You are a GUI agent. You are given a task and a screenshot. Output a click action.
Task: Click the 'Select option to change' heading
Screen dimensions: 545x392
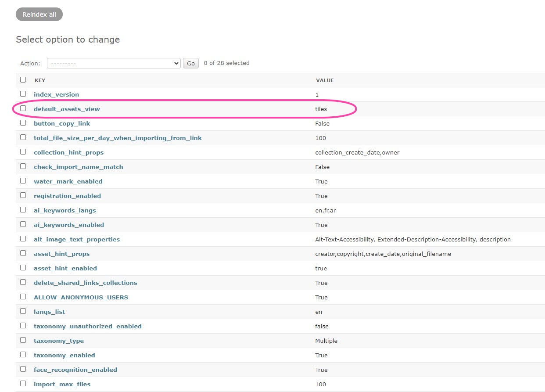68,40
